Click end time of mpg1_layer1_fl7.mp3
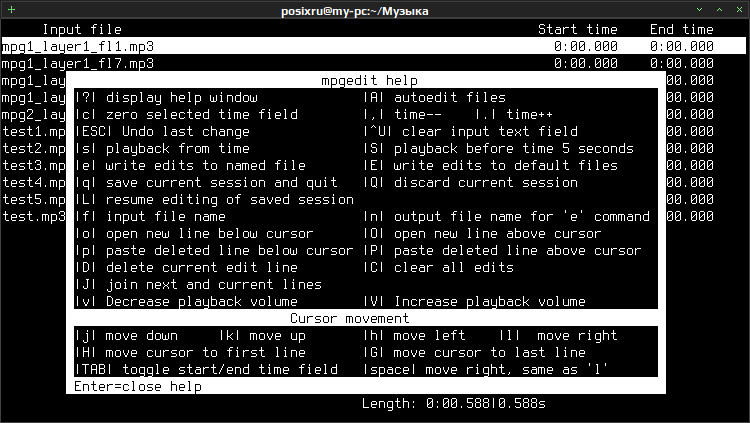 tap(682, 63)
